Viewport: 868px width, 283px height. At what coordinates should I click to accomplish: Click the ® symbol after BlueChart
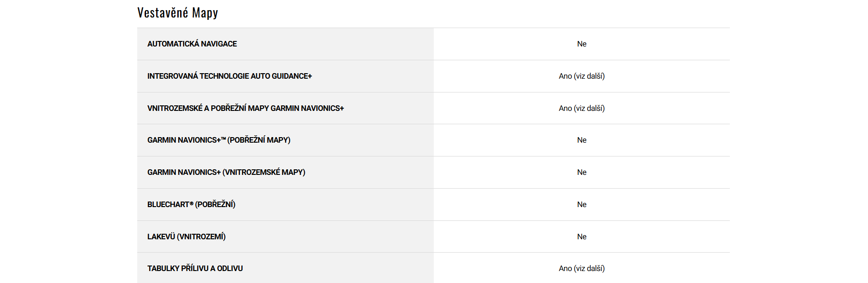192,203
